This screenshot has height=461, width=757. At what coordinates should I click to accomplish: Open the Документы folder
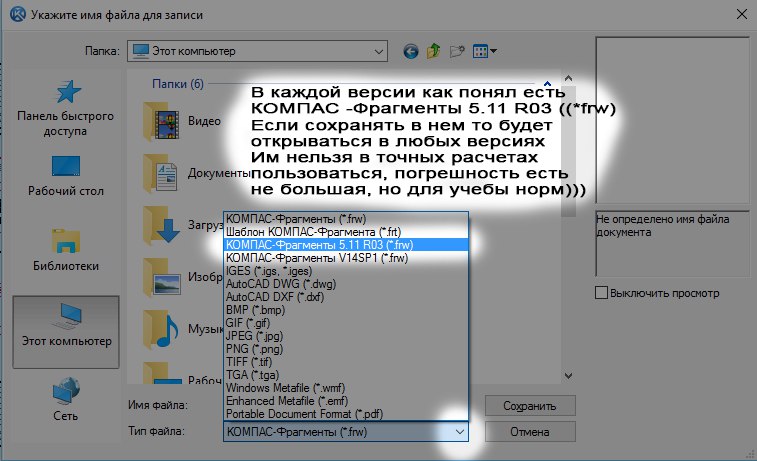click(x=196, y=173)
